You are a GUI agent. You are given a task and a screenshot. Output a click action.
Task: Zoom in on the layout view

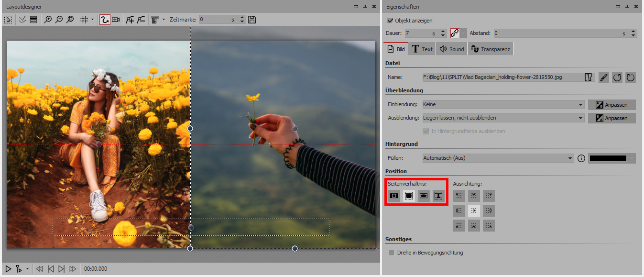(x=48, y=20)
